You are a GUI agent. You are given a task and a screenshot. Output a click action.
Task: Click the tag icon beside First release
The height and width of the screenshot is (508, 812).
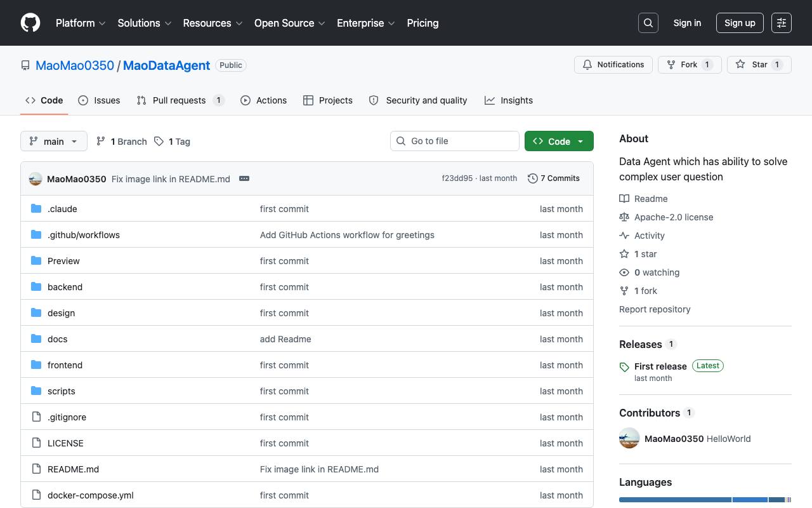624,367
